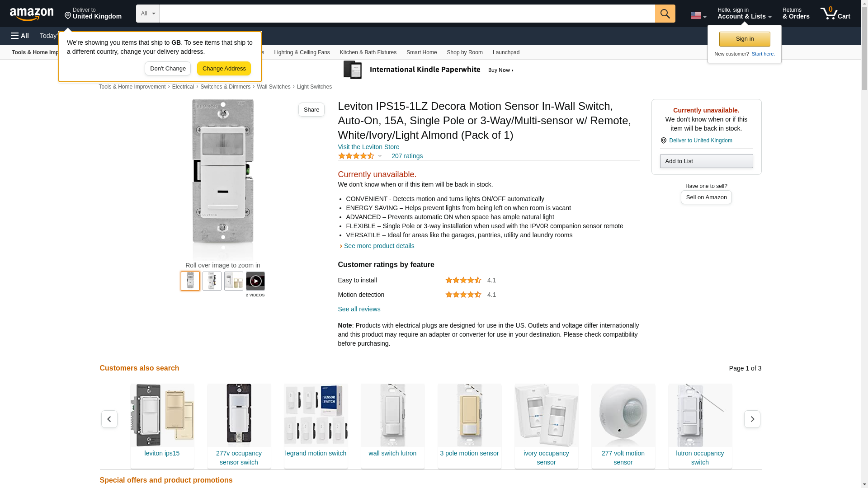
Task: Expand See more product details
Action: click(x=378, y=246)
